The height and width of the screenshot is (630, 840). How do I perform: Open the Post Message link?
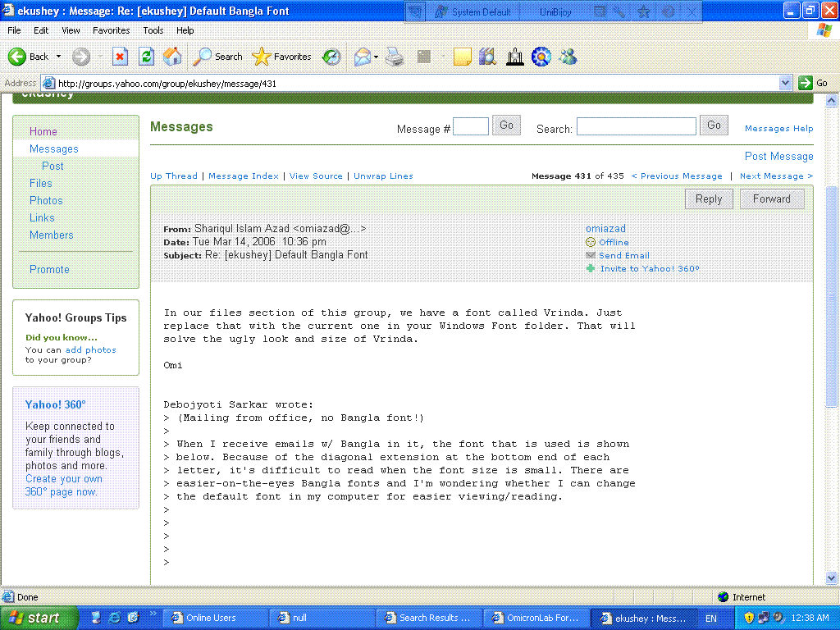pos(779,157)
